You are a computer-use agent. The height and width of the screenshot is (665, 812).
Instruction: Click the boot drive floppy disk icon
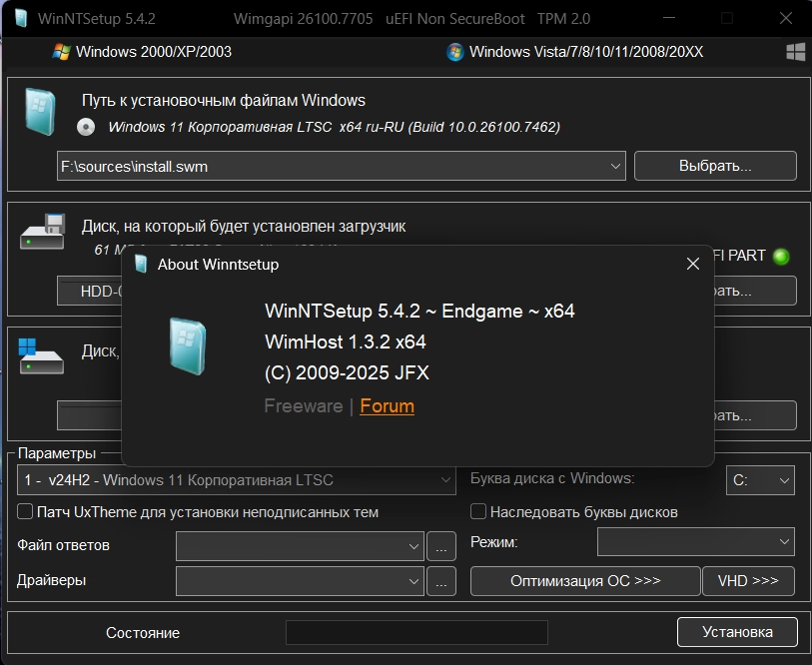click(x=43, y=231)
